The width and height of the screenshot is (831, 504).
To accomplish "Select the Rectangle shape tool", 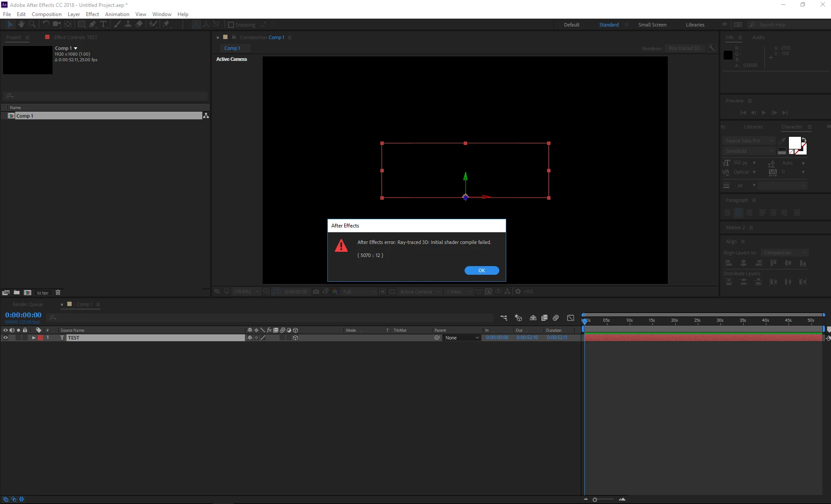I will point(81,24).
